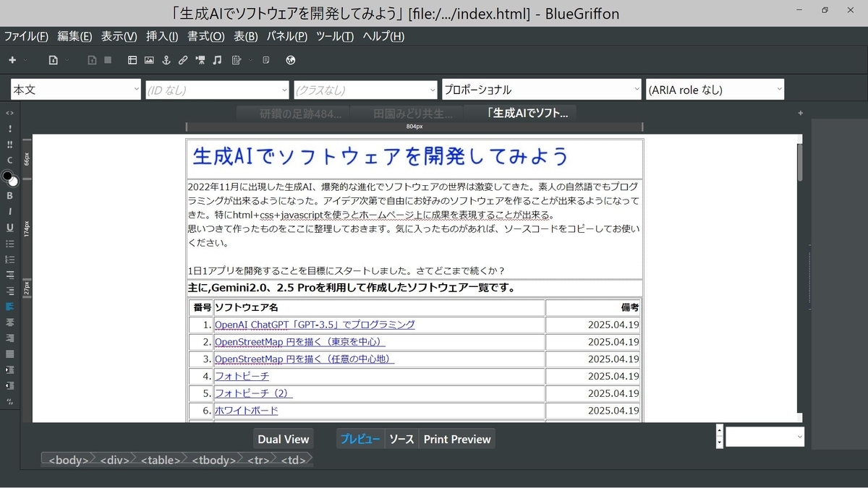Image resolution: width=868 pixels, height=488 pixels.
Task: Toggle the Dual View button
Action: (x=284, y=439)
